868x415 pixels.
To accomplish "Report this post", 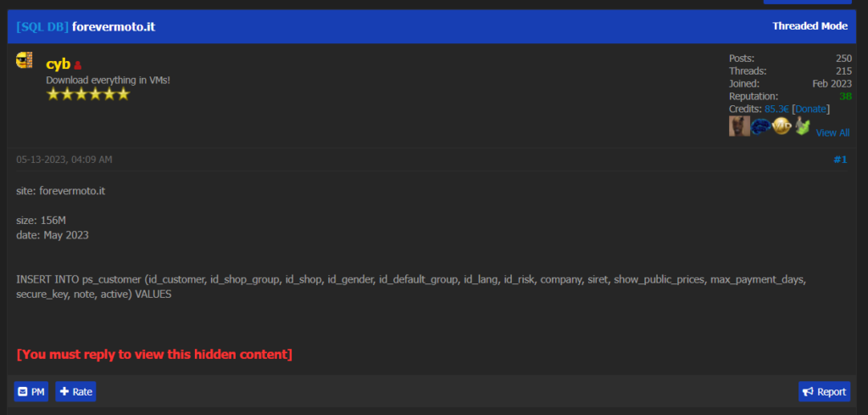I will (x=824, y=391).
